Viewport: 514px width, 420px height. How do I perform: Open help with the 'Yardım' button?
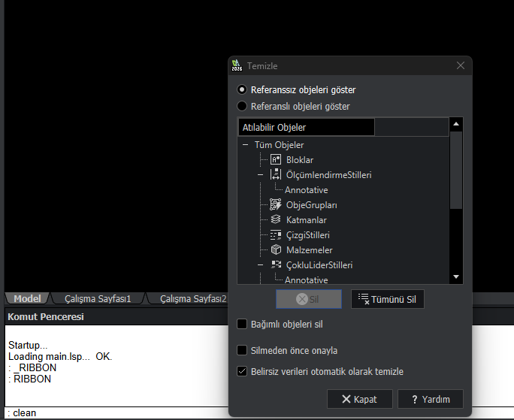tap(431, 399)
